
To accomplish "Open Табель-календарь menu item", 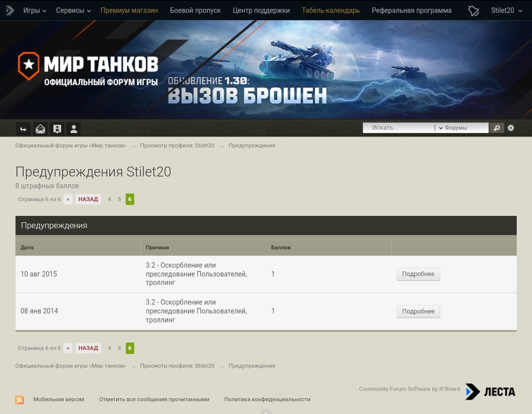I will pyautogui.click(x=331, y=10).
